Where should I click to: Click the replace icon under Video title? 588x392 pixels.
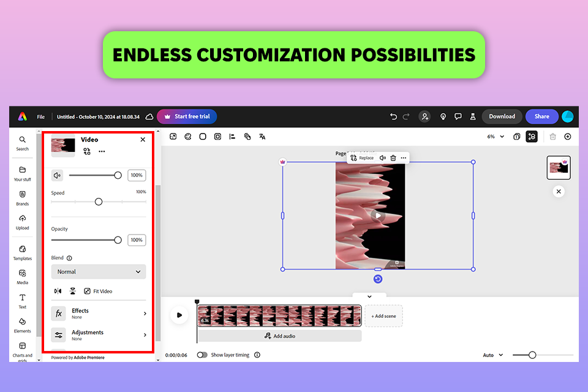(x=87, y=151)
